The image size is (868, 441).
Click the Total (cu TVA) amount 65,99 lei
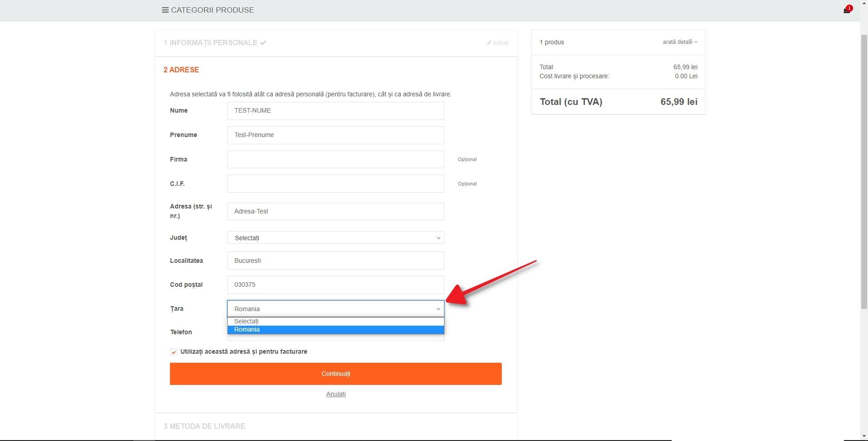point(679,102)
